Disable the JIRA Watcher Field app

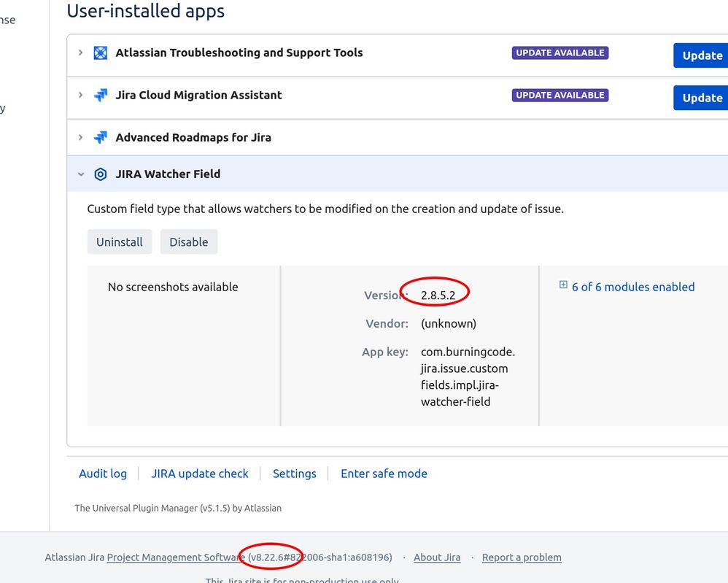pos(188,242)
